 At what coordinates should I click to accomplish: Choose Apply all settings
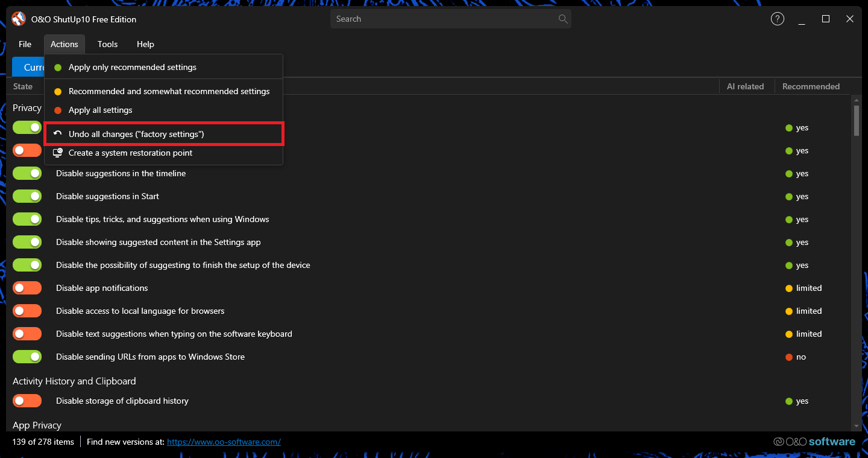coord(163,110)
